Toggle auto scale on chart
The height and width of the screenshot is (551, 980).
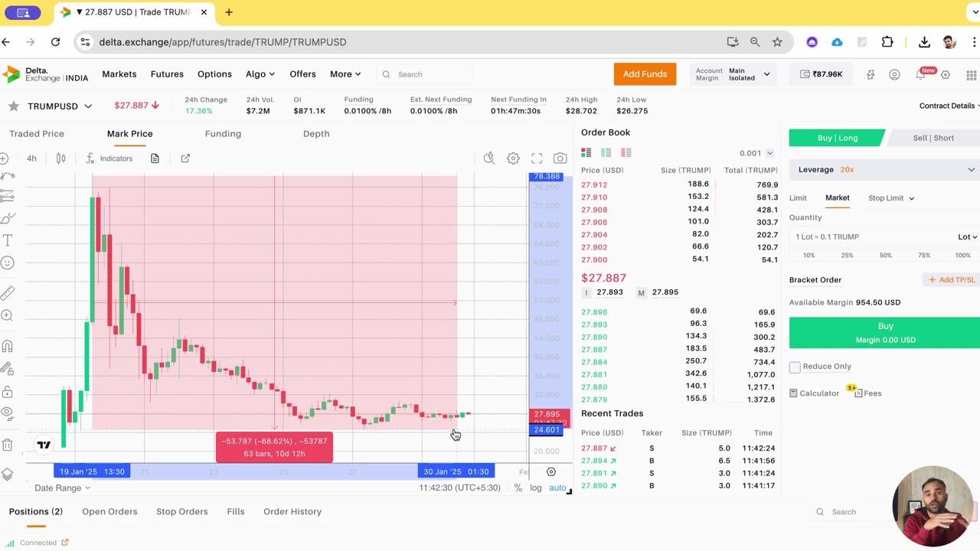click(557, 487)
